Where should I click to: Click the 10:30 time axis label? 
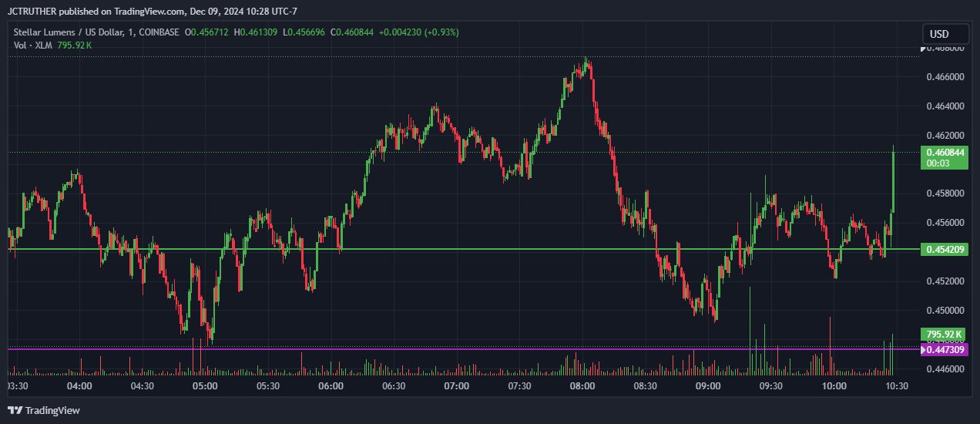(897, 385)
